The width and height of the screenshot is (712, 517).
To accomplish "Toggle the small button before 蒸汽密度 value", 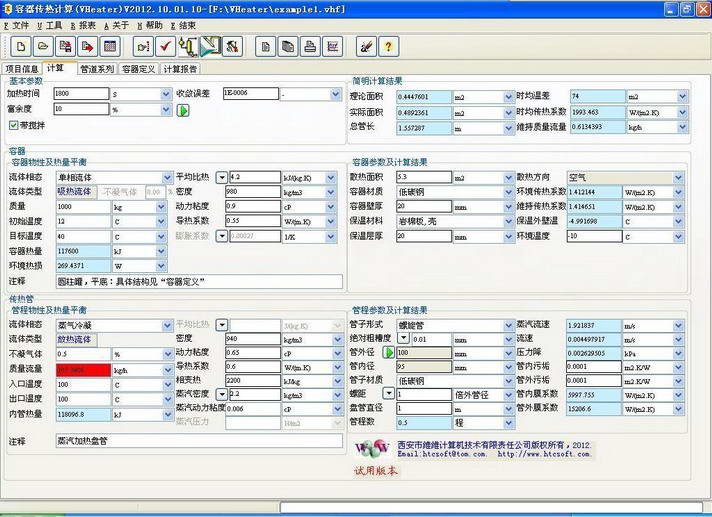I will click(x=221, y=395).
